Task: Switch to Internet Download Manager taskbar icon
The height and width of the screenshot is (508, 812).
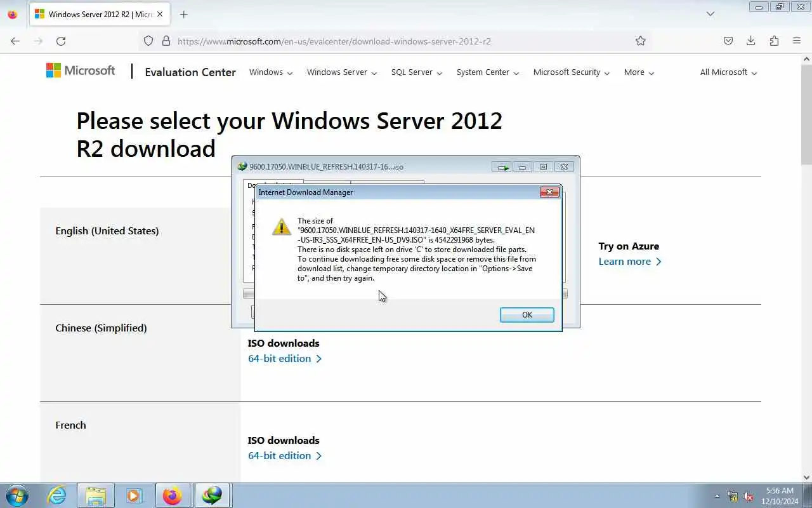Action: 212,495
